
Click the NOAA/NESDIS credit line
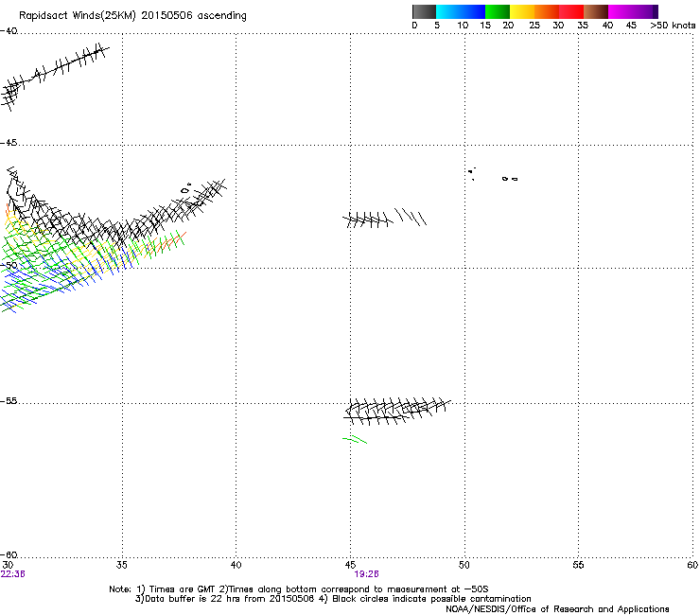click(557, 609)
